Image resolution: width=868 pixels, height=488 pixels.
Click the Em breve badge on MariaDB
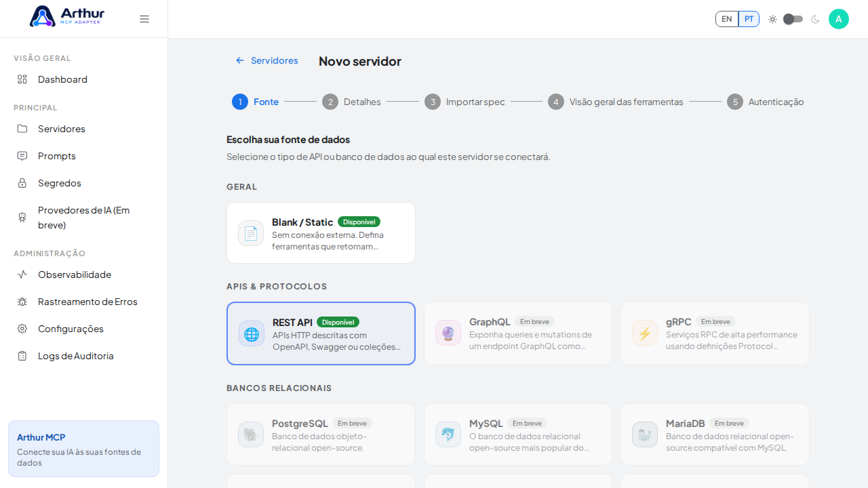(729, 423)
